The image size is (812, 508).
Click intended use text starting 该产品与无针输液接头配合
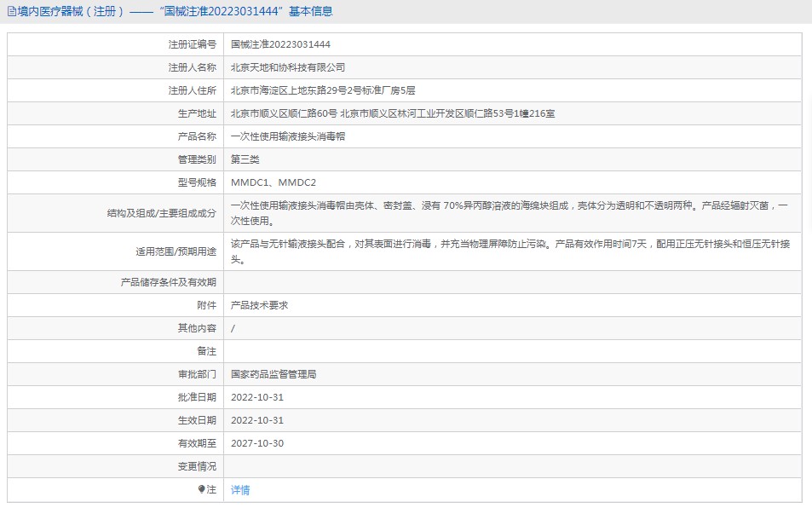click(x=510, y=251)
